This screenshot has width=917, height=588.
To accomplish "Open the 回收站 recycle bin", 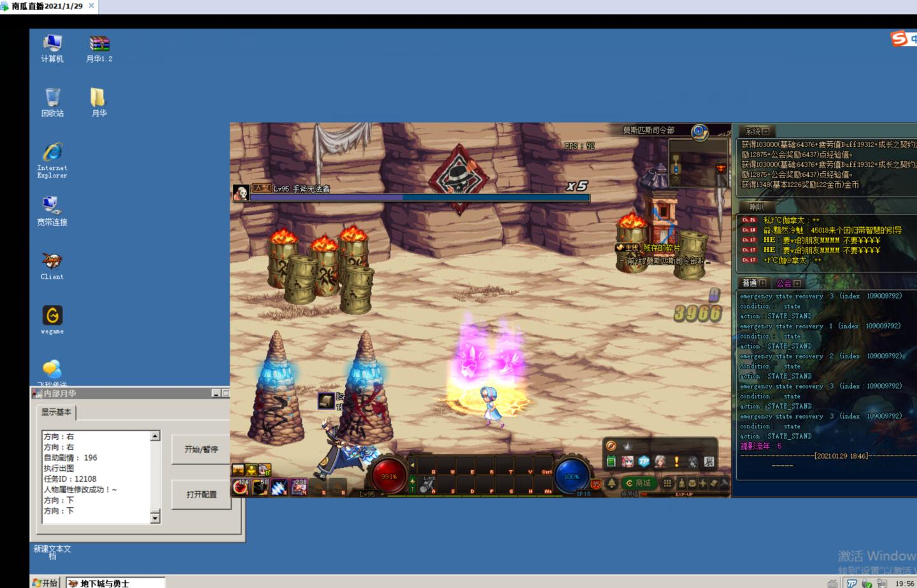I will point(52,102).
